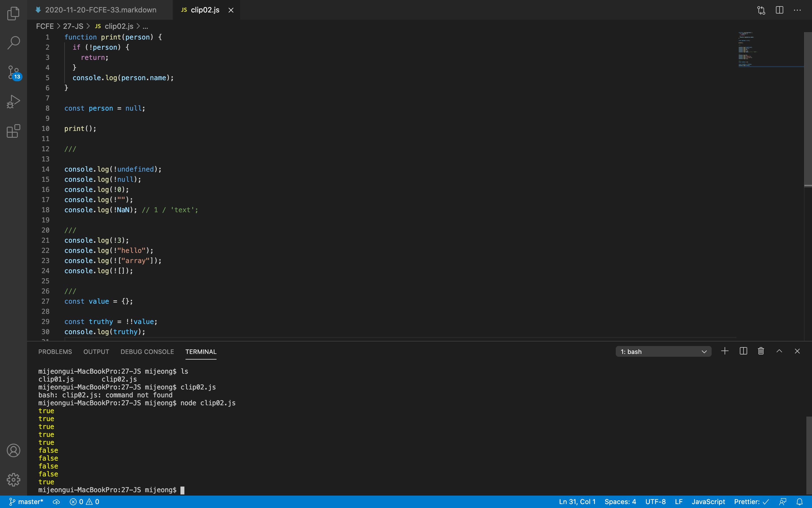This screenshot has width=812, height=508.
Task: Click "console.log(person.name);" line
Action: click(123, 78)
